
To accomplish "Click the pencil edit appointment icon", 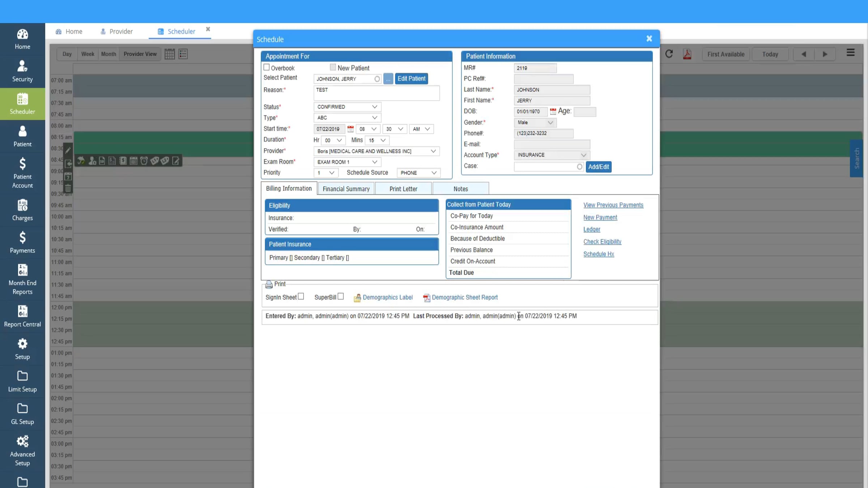I will click(68, 150).
